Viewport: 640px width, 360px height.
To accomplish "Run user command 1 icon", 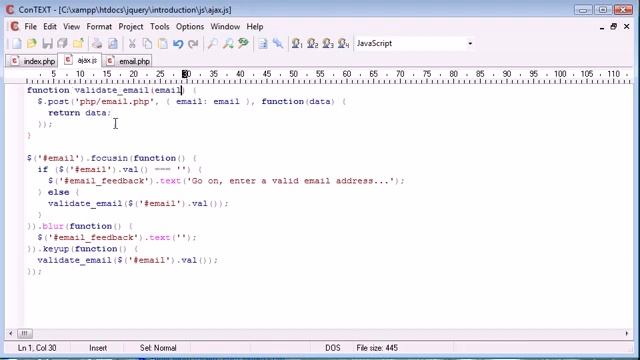I will click(x=297, y=43).
